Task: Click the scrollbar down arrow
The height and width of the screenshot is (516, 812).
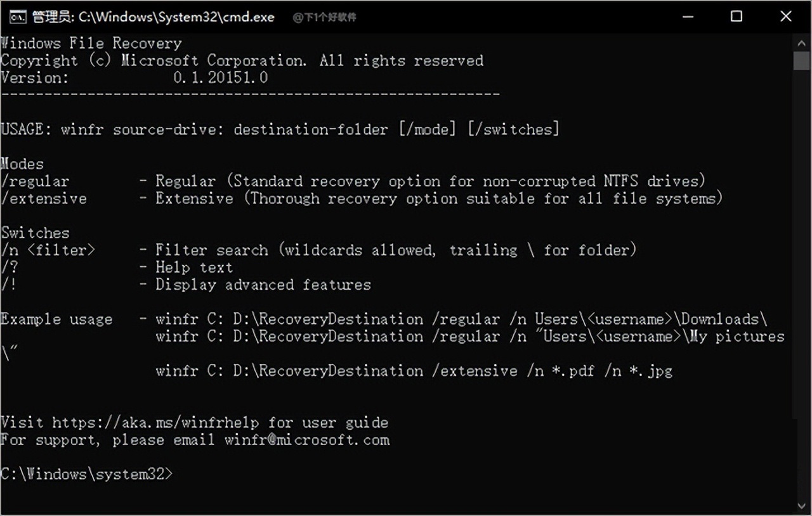Action: coord(801,505)
